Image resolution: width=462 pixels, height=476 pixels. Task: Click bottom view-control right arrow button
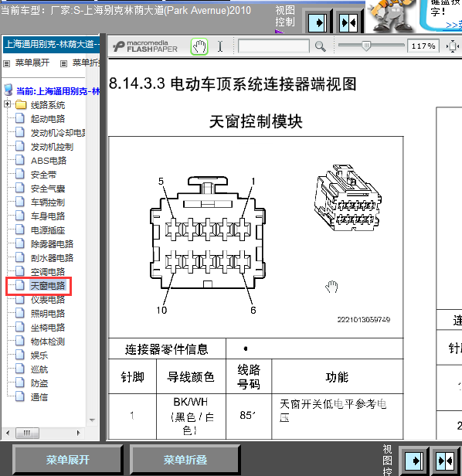coord(414,461)
